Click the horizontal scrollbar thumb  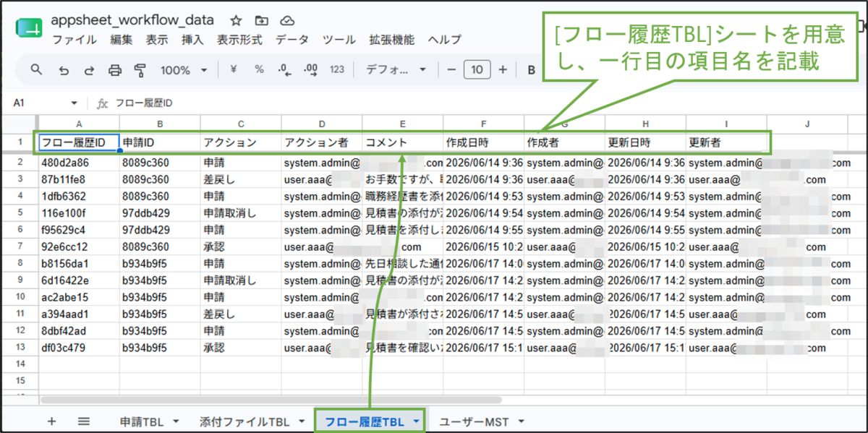coord(271,399)
